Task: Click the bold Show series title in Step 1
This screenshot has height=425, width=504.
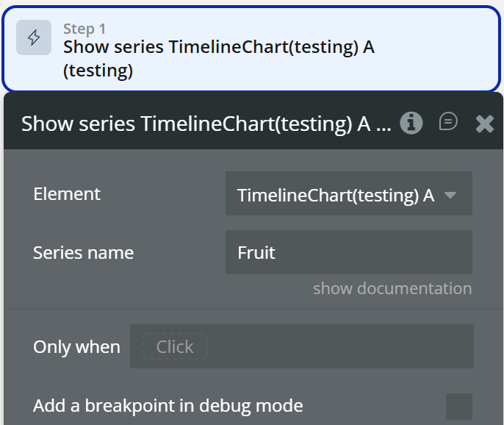Action: pos(218,47)
